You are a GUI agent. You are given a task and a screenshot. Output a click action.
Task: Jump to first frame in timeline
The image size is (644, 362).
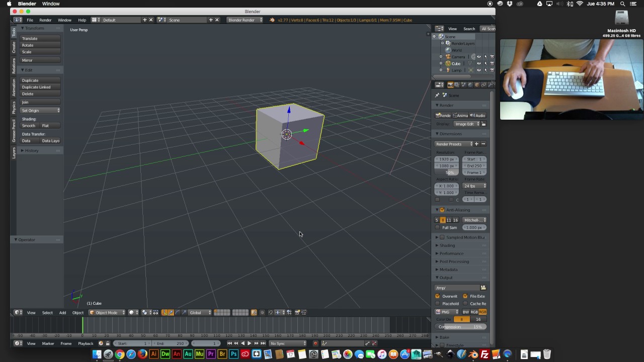[x=229, y=343]
